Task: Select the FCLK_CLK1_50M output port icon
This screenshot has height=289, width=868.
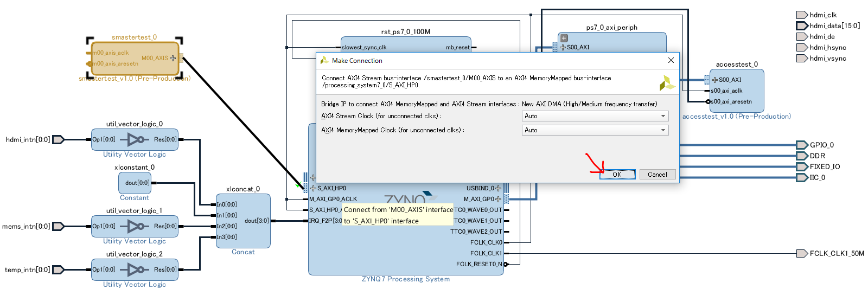Action: click(802, 253)
